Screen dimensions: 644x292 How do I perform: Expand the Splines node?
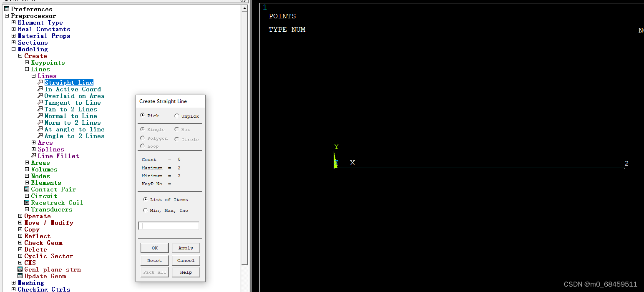pyautogui.click(x=33, y=149)
